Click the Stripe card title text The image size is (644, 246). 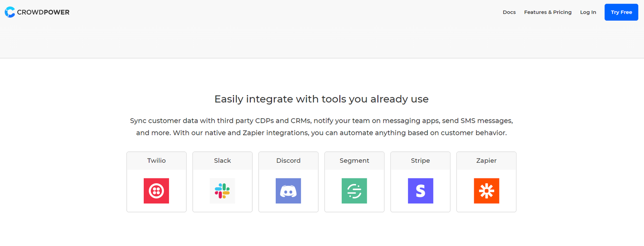point(420,161)
